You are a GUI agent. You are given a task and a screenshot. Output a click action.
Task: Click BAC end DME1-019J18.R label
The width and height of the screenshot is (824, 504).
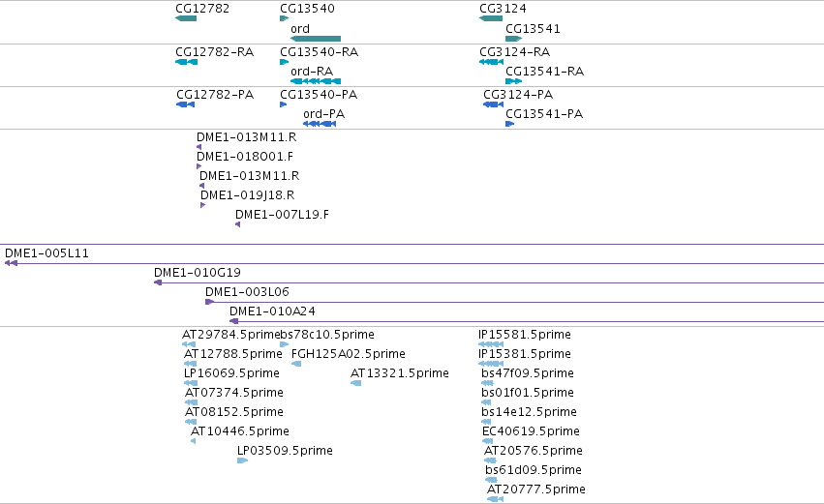248,195
